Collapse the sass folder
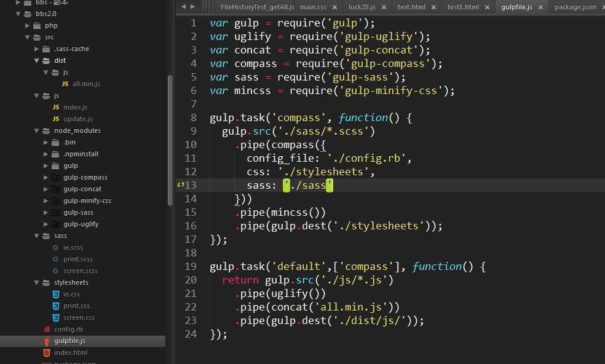The width and height of the screenshot is (605, 364). tap(37, 236)
